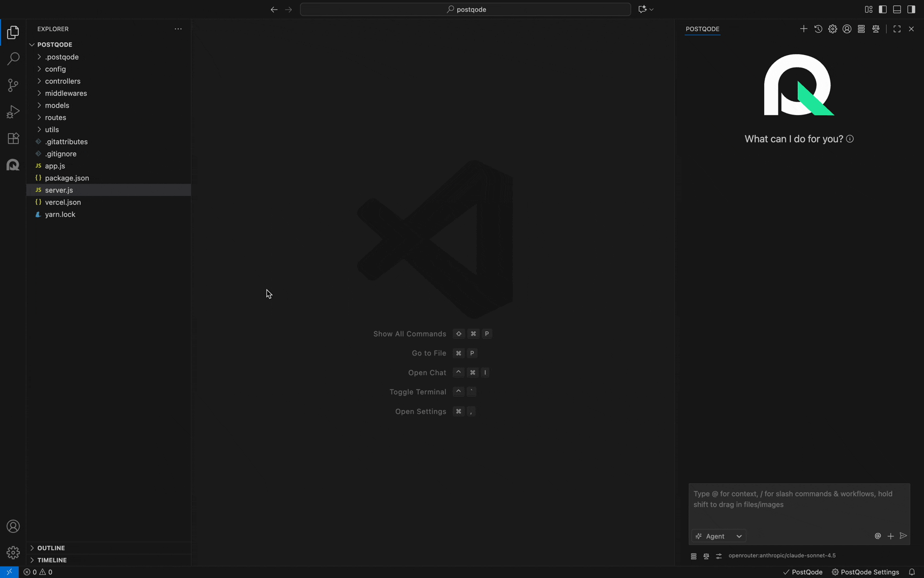Toggle the bottom panel visibility
Viewport: 924px width, 578px height.
pyautogui.click(x=897, y=9)
